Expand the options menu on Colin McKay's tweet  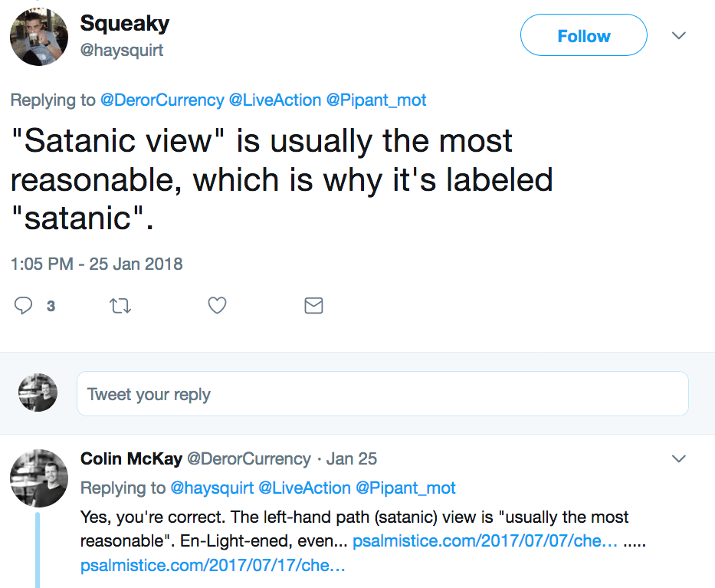(679, 458)
